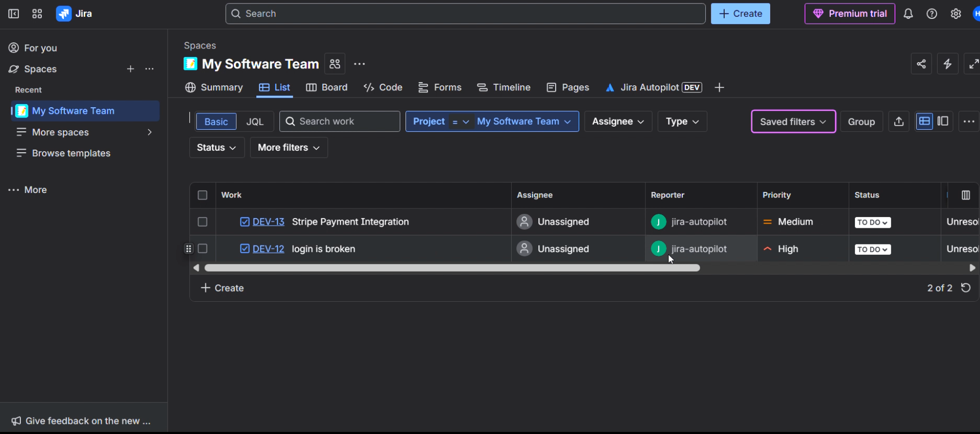Select the DEV-12 row checkbox
The image size is (980, 434).
[x=203, y=249]
